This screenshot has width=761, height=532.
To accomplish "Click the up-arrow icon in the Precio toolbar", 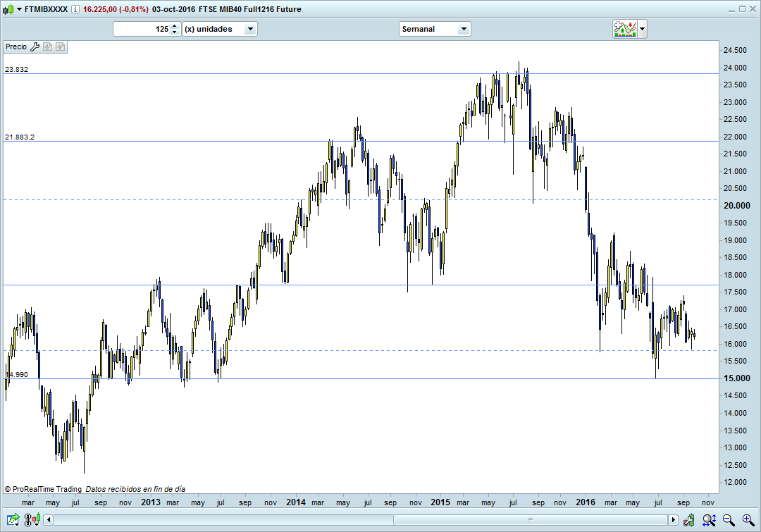I will click(x=60, y=47).
